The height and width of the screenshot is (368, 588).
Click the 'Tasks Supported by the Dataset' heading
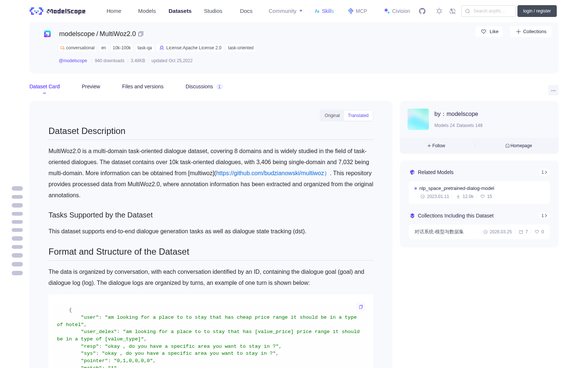pyautogui.click(x=100, y=215)
